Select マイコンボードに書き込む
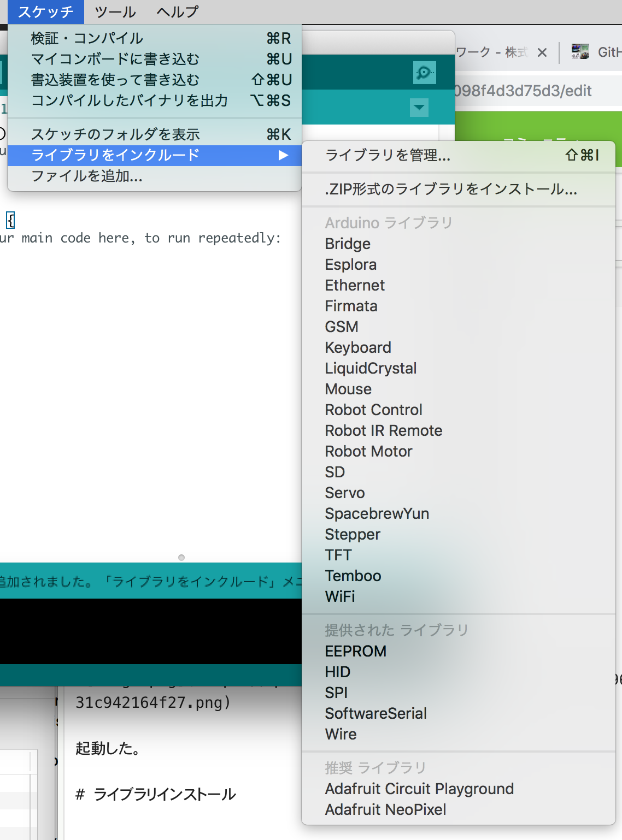This screenshot has height=840, width=622. point(116,58)
